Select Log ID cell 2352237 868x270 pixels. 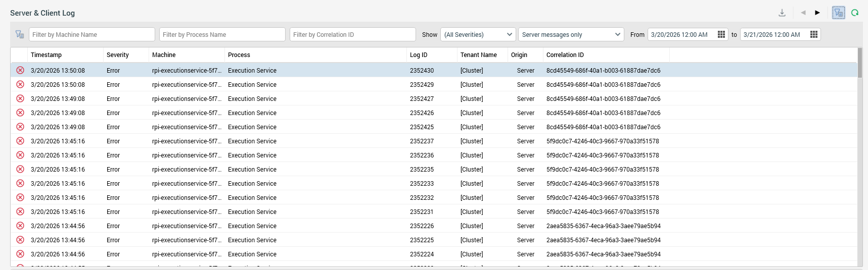click(422, 141)
